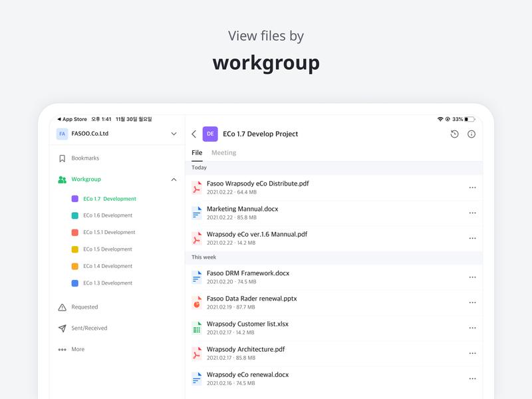
Task: Click PDF icon of Wrapsody eCo ver.1.6 Mannual.pdf
Action: (x=196, y=238)
